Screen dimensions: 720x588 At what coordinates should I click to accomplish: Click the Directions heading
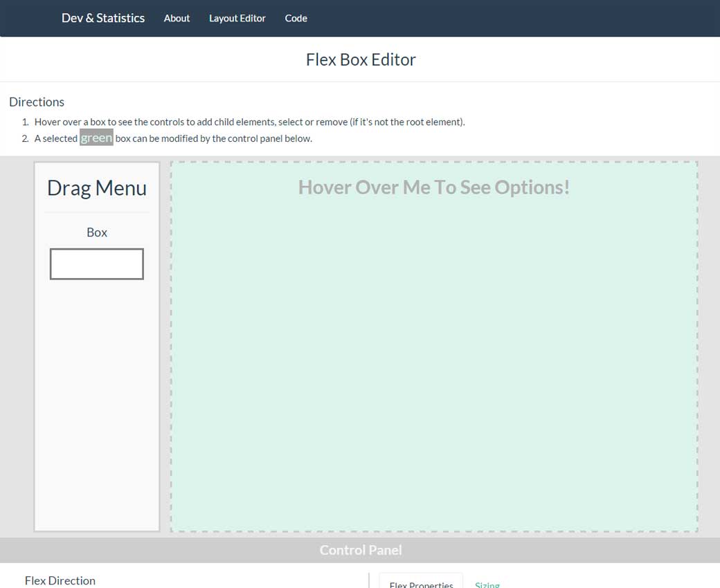[x=37, y=102]
